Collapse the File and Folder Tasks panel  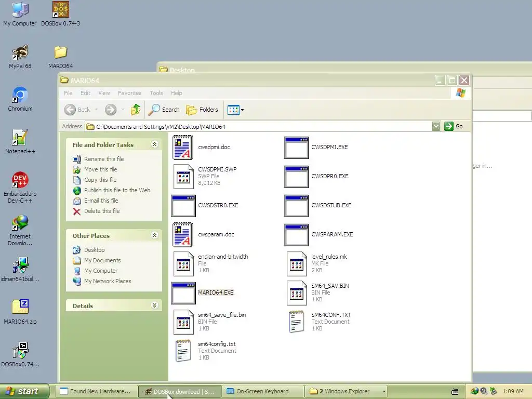(x=154, y=144)
